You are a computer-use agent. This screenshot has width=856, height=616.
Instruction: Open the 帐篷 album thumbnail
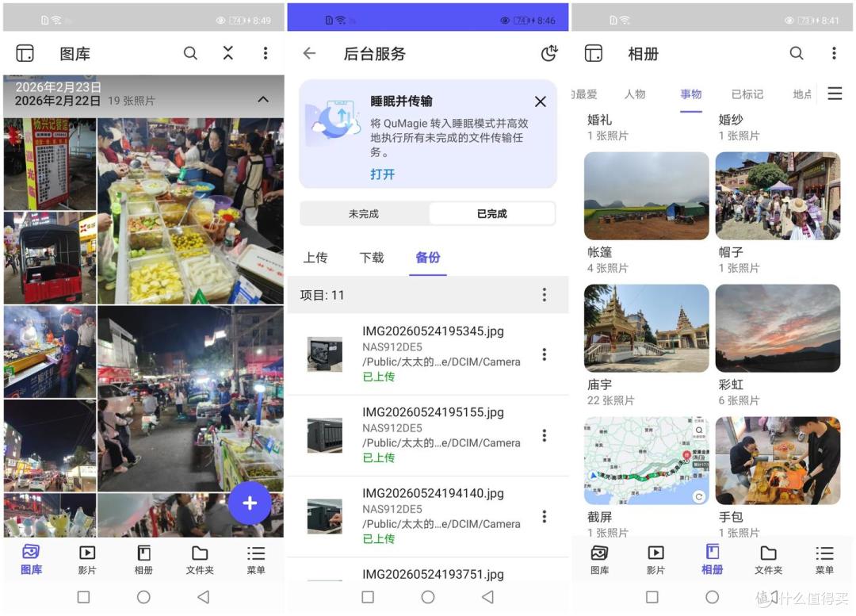[x=647, y=196]
